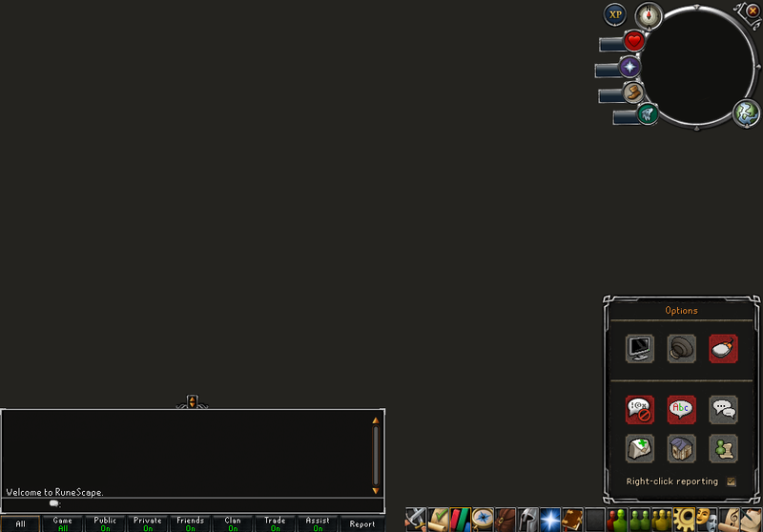Click the Assist chat filter button
The width and height of the screenshot is (763, 532).
click(318, 523)
